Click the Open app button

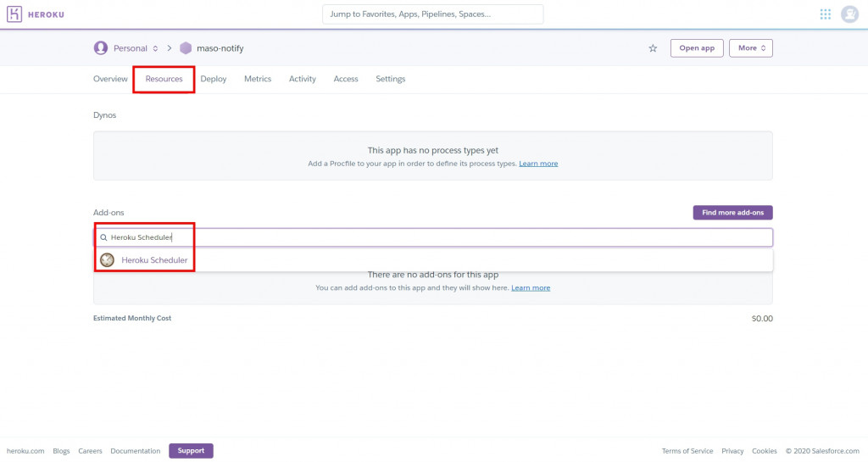tap(697, 48)
